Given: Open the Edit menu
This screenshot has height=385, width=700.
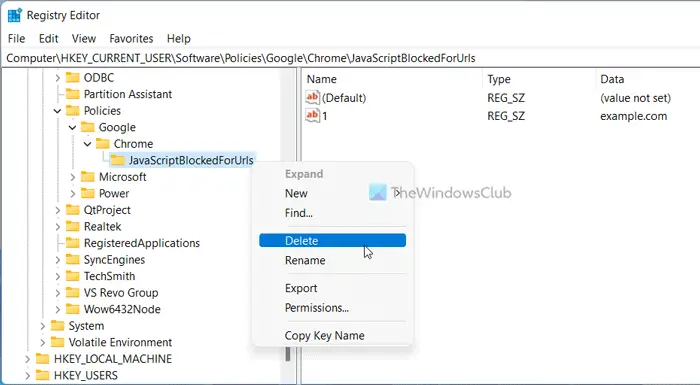Looking at the screenshot, I should pyautogui.click(x=48, y=39).
